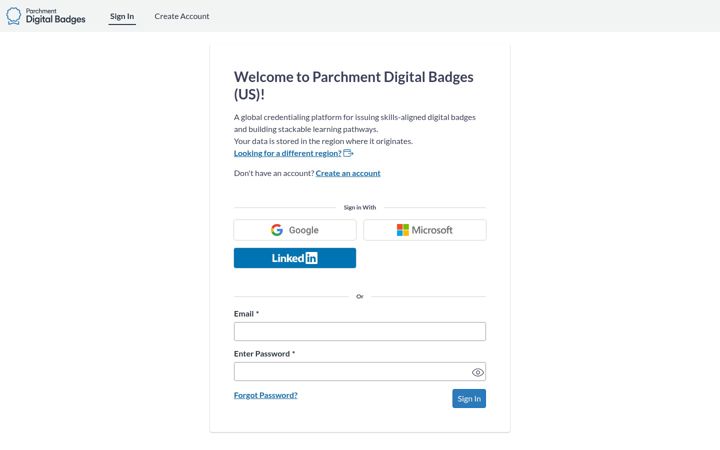Open the Forgot Password? link
The width and height of the screenshot is (720, 450).
pos(265,395)
